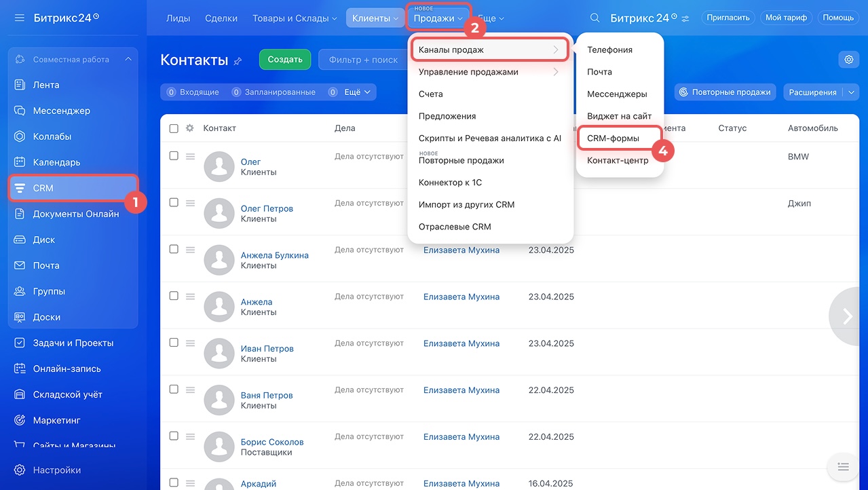The width and height of the screenshot is (868, 490).
Task: Switch to the Лиды tab
Action: [x=178, y=18]
